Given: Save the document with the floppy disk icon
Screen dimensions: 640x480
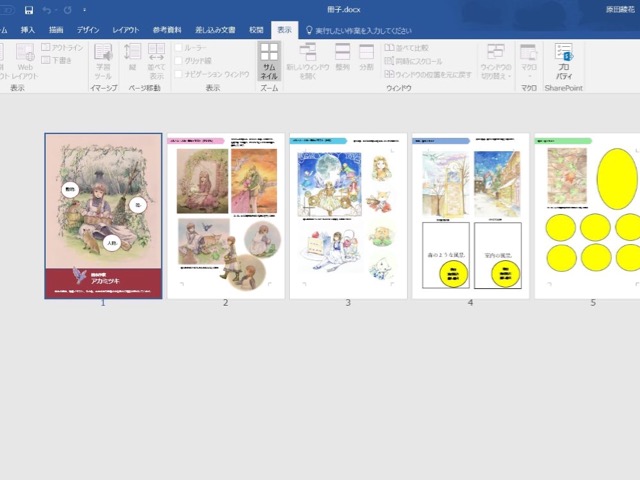Looking at the screenshot, I should pyautogui.click(x=29, y=10).
